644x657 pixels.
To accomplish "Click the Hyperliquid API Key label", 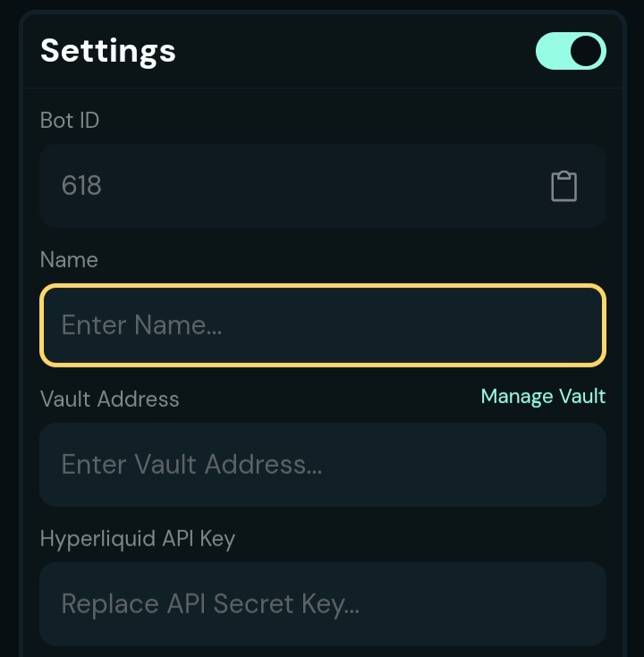I will [138, 539].
